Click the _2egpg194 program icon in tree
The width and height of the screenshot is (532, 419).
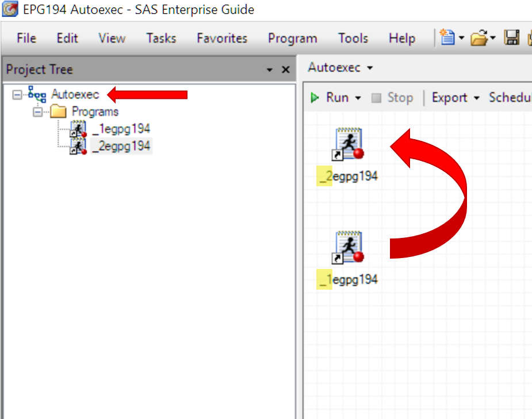[78, 147]
